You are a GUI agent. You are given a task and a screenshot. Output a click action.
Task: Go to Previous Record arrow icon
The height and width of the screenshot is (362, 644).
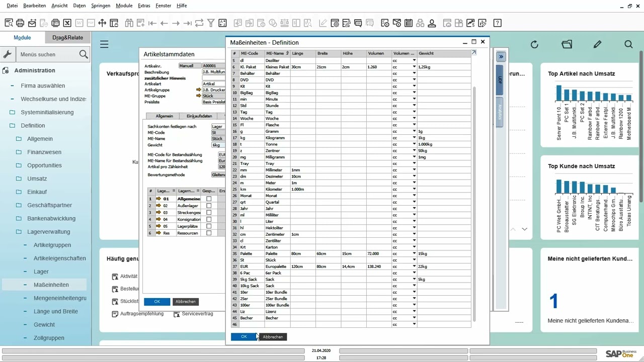[x=164, y=23]
